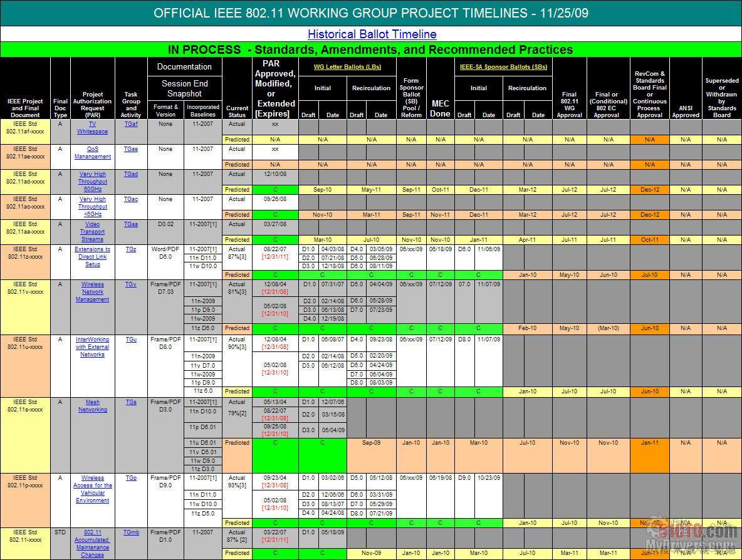Open the QoS Management PAR link
Image resolution: width=742 pixels, height=560 pixels.
click(92, 153)
